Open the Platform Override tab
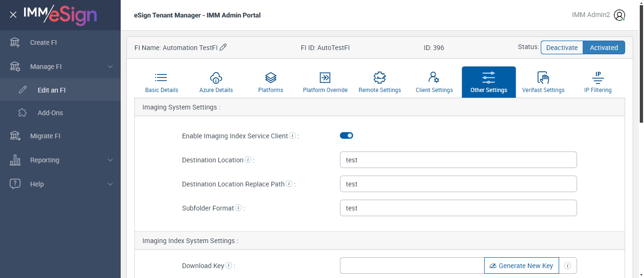 click(325, 82)
